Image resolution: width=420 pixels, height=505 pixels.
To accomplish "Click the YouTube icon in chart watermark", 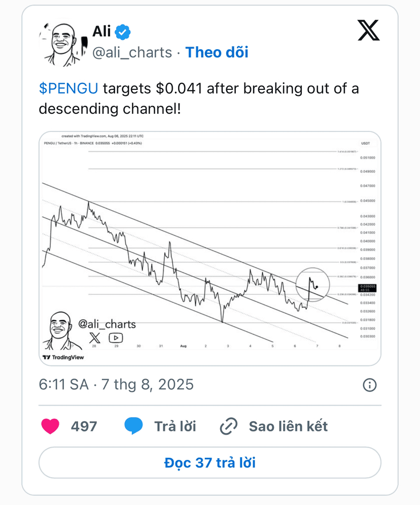I will coord(116,338).
